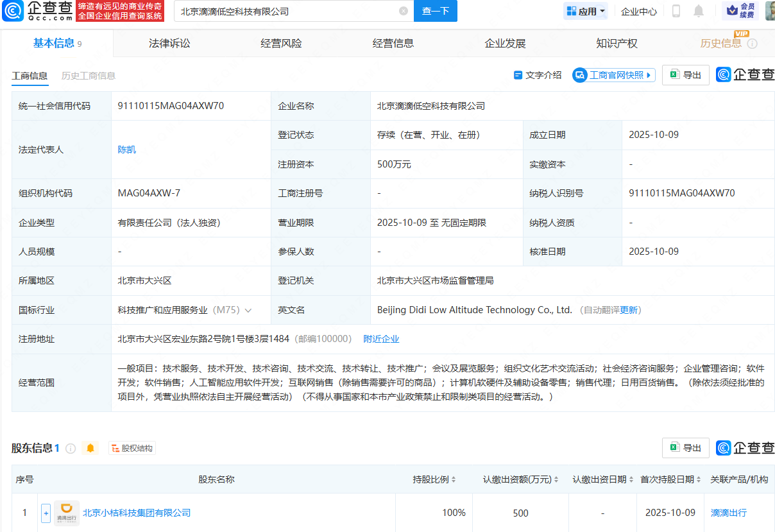The width and height of the screenshot is (775, 532).
Task: Click the info icon beside shareholder info heading
Action: point(71,448)
